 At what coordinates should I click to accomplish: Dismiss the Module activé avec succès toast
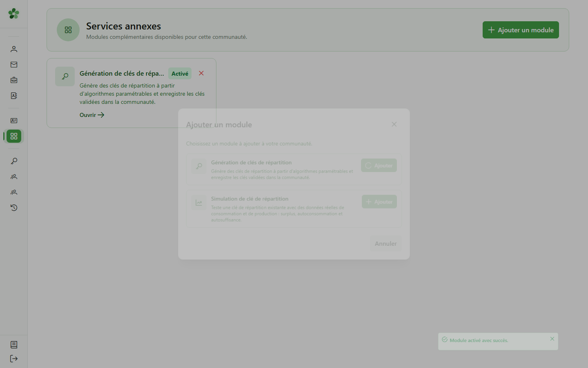coord(552,339)
